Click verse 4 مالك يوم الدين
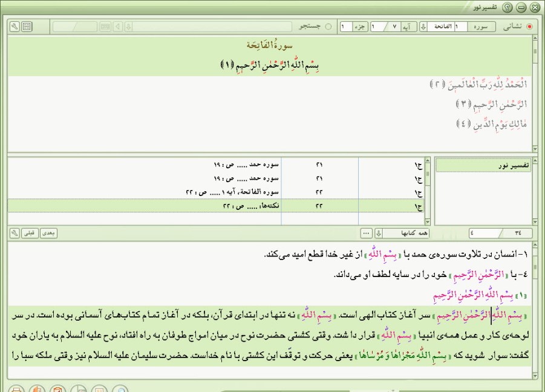 pyautogui.click(x=492, y=124)
